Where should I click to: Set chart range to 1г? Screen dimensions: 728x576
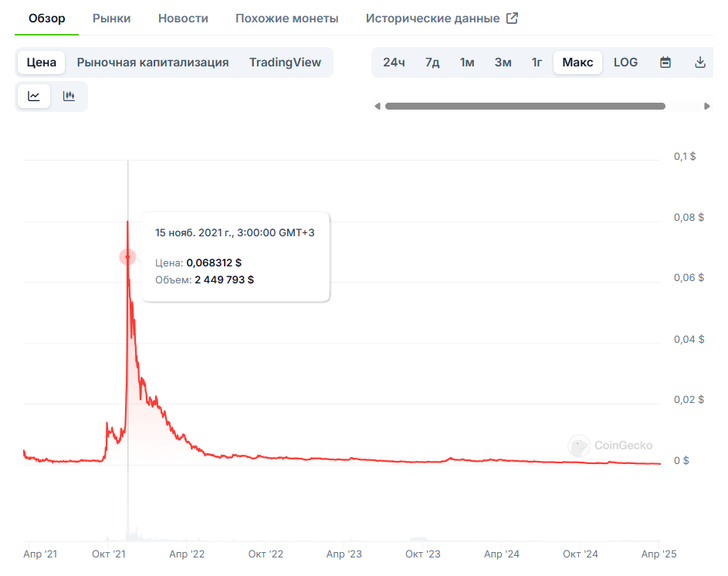coord(537,63)
